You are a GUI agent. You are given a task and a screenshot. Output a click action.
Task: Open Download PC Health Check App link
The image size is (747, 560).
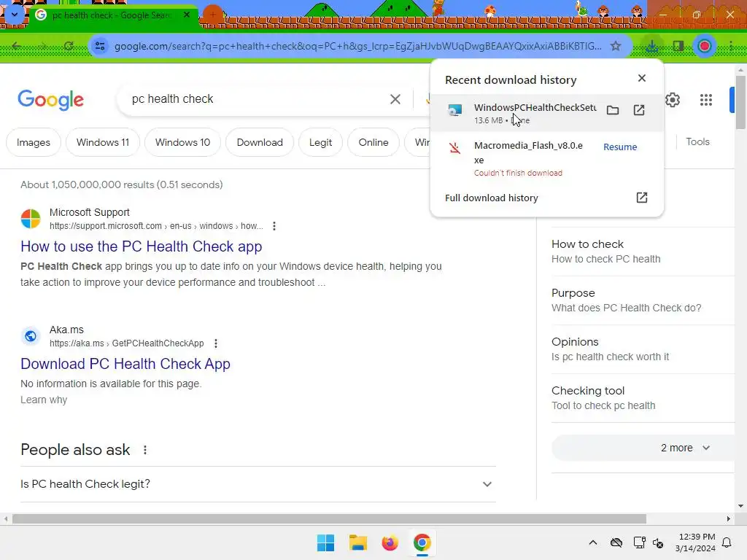(x=125, y=364)
